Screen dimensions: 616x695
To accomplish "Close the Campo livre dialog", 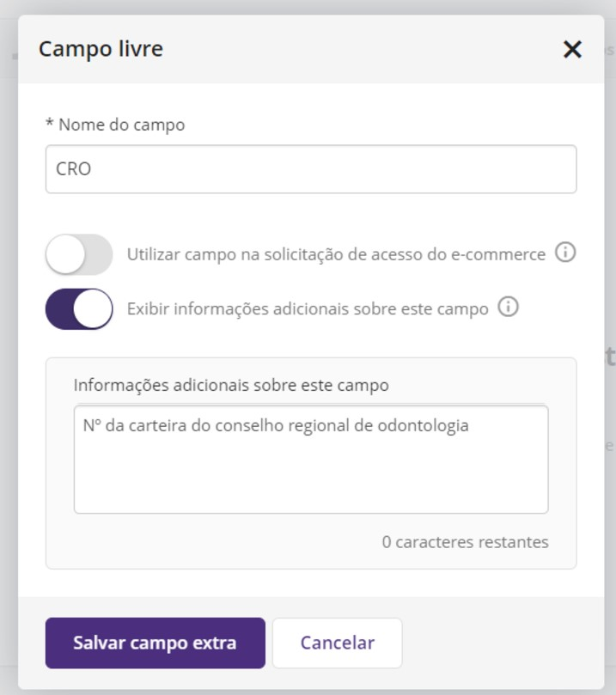I will pyautogui.click(x=572, y=50).
